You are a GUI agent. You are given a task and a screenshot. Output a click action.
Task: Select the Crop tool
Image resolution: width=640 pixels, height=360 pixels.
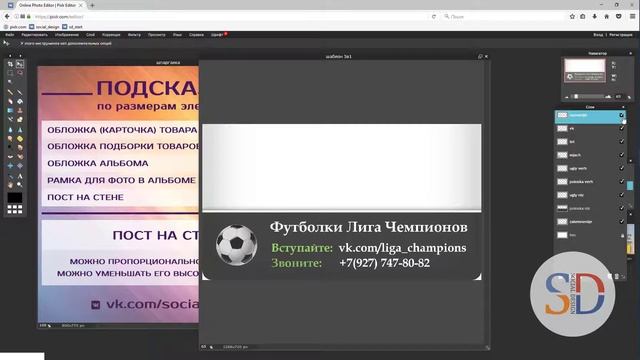click(10, 64)
